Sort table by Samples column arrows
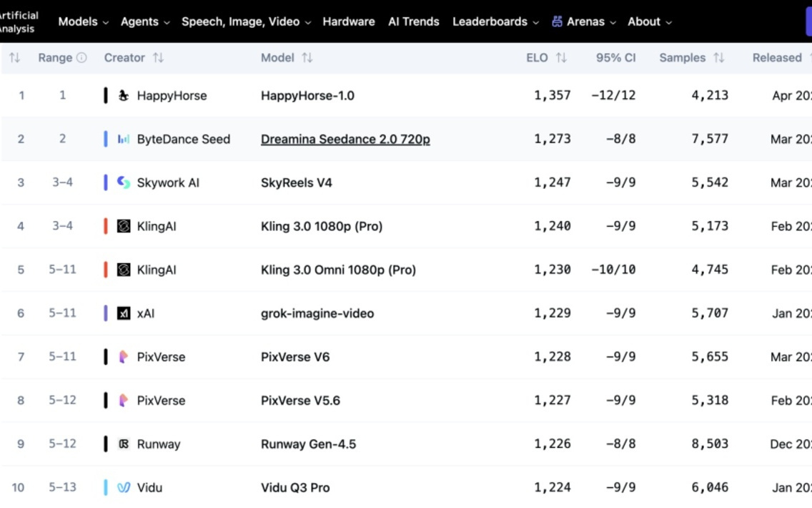812x508 pixels. pyautogui.click(x=718, y=57)
